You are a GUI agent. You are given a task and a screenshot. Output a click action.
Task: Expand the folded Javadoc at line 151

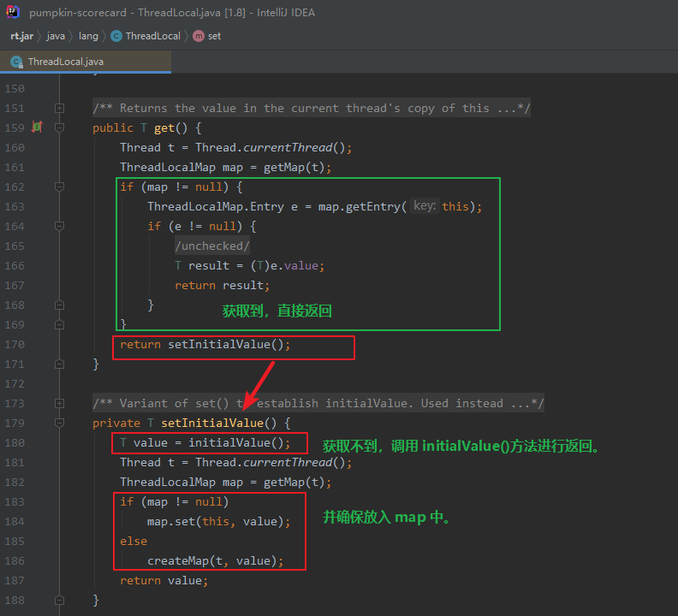[60, 108]
